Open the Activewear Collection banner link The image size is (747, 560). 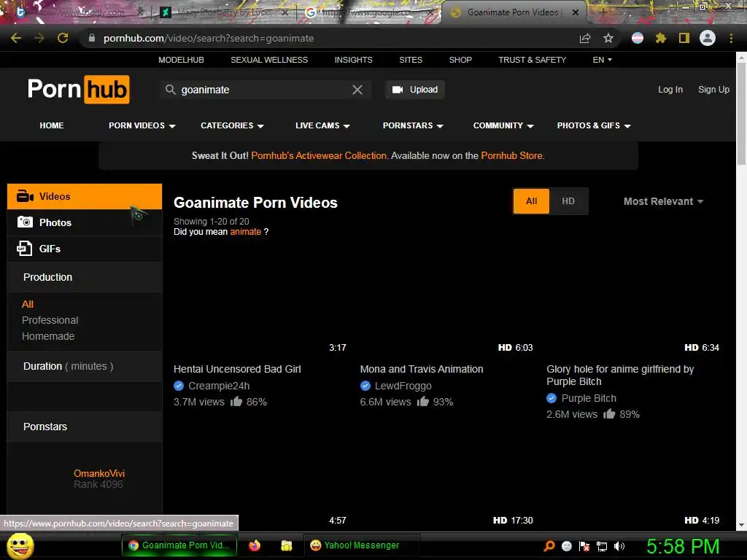tap(320, 156)
